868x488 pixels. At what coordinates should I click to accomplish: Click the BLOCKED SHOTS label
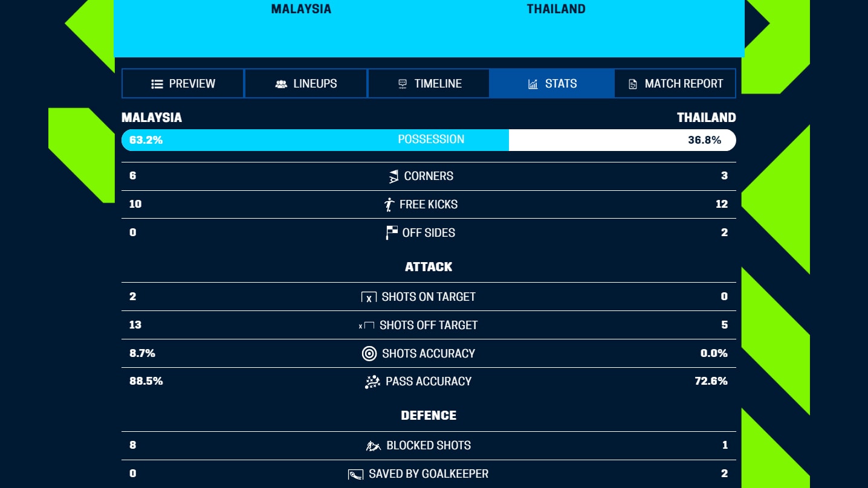[429, 446]
